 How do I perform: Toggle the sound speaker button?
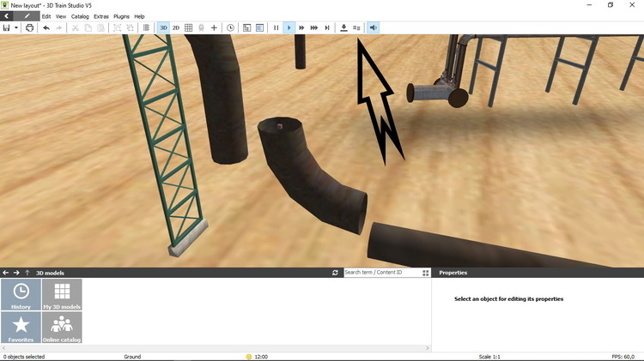pos(373,27)
